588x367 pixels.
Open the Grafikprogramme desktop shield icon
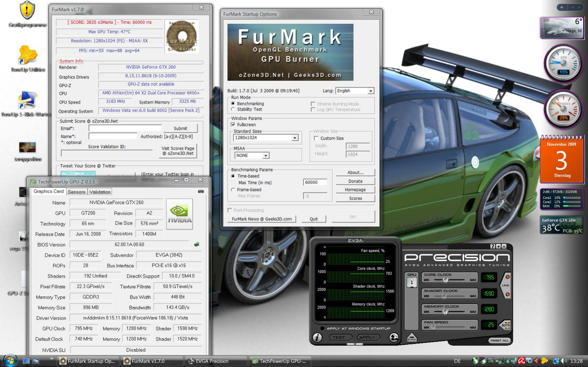tap(27, 10)
